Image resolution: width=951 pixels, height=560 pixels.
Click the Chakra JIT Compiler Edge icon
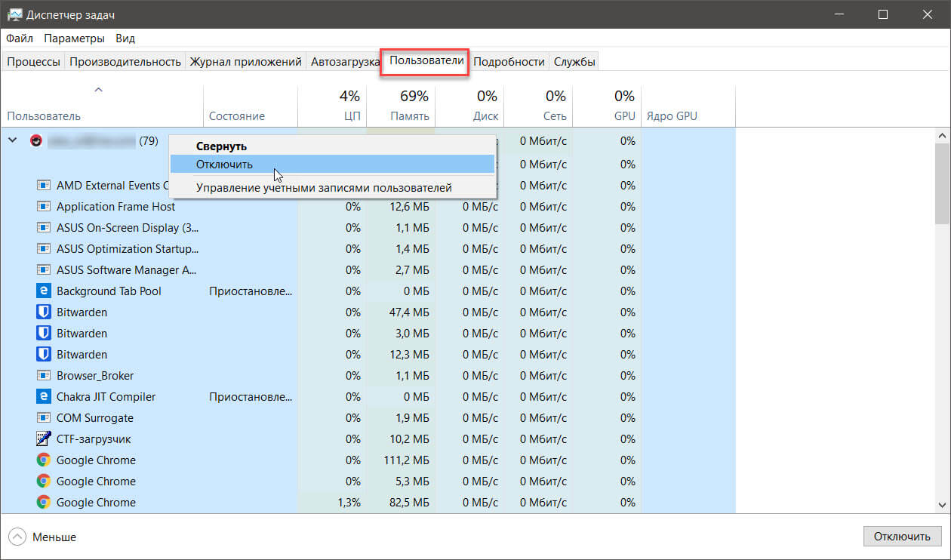pyautogui.click(x=44, y=396)
